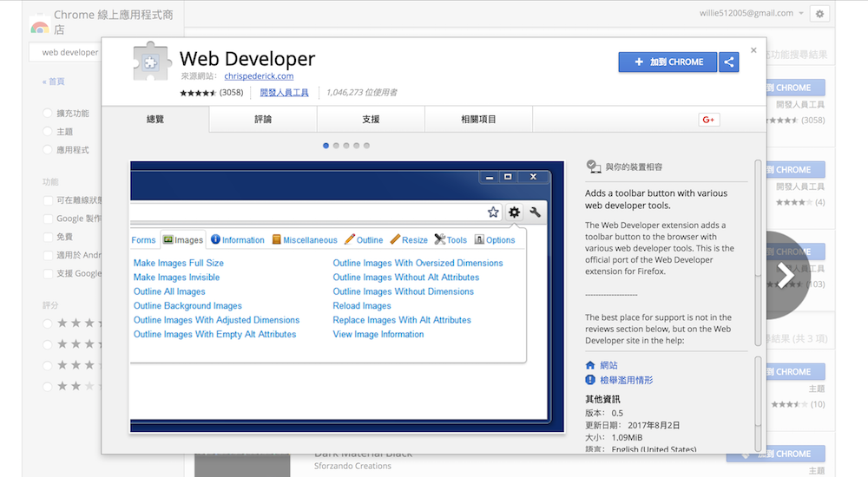868x477 pixels.
Task: Toggle the Google 製作 checkbox
Action: 48,219
